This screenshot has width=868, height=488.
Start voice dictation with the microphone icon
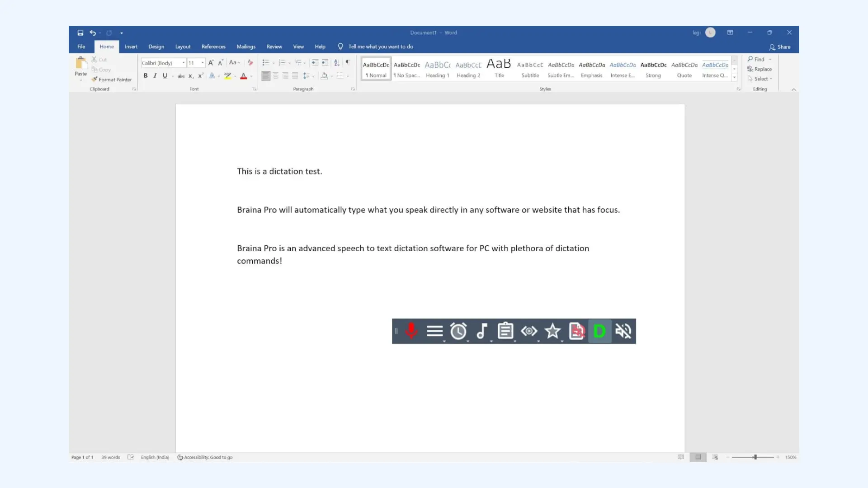[411, 331]
